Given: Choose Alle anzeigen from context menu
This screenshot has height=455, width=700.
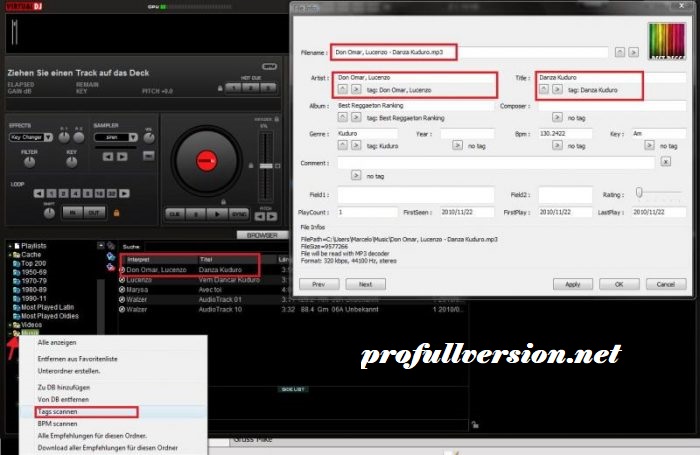Looking at the screenshot, I should pos(57,342).
